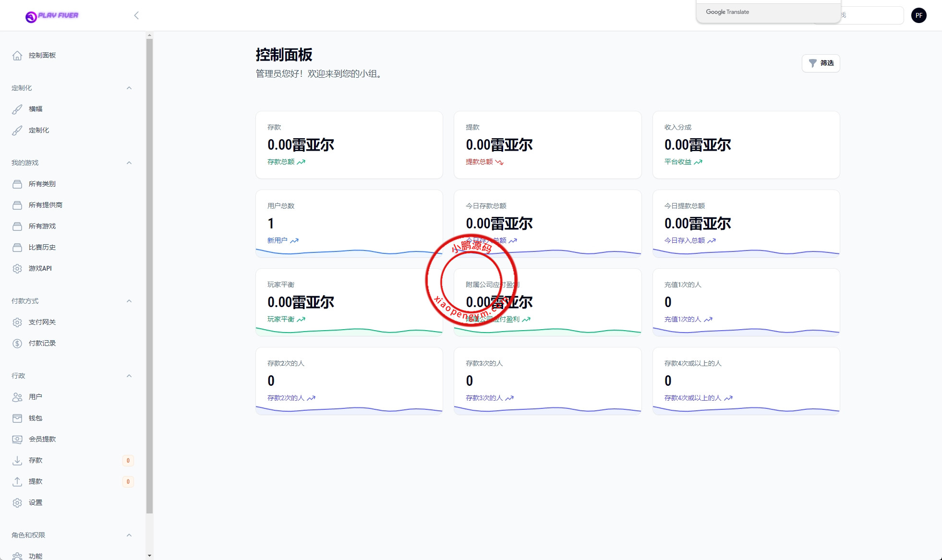Open the 游戏API menu item

click(x=72, y=269)
